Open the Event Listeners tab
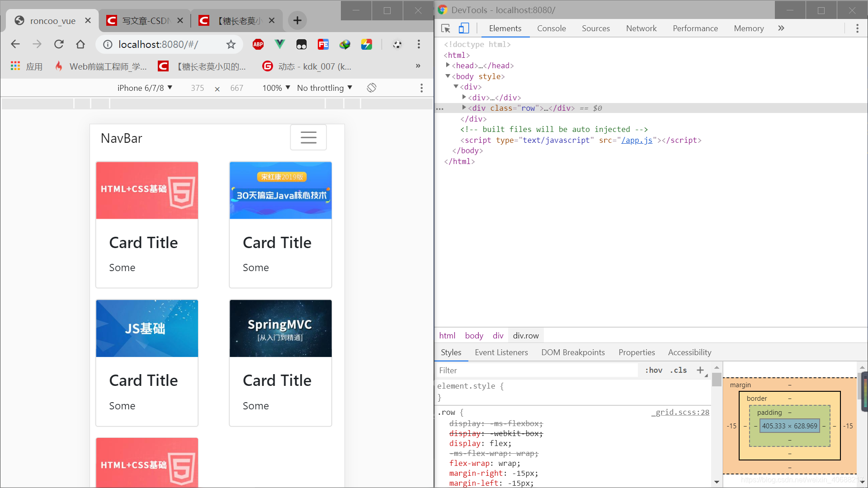 click(x=501, y=352)
